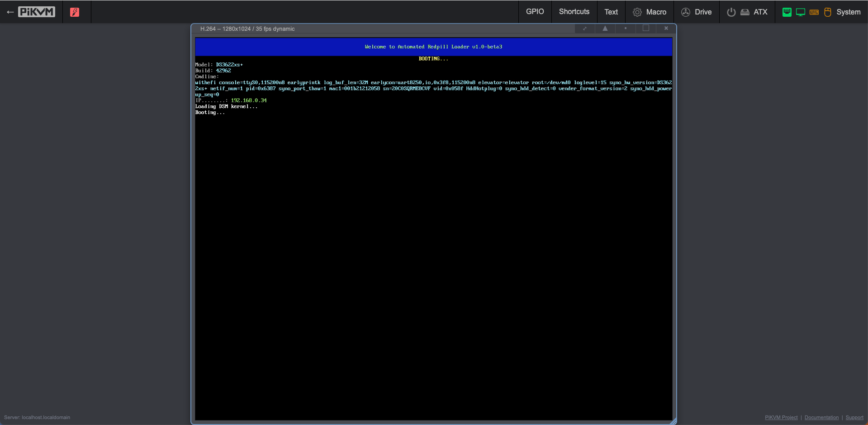Open the Text paste menu
The image size is (868, 425).
click(611, 12)
